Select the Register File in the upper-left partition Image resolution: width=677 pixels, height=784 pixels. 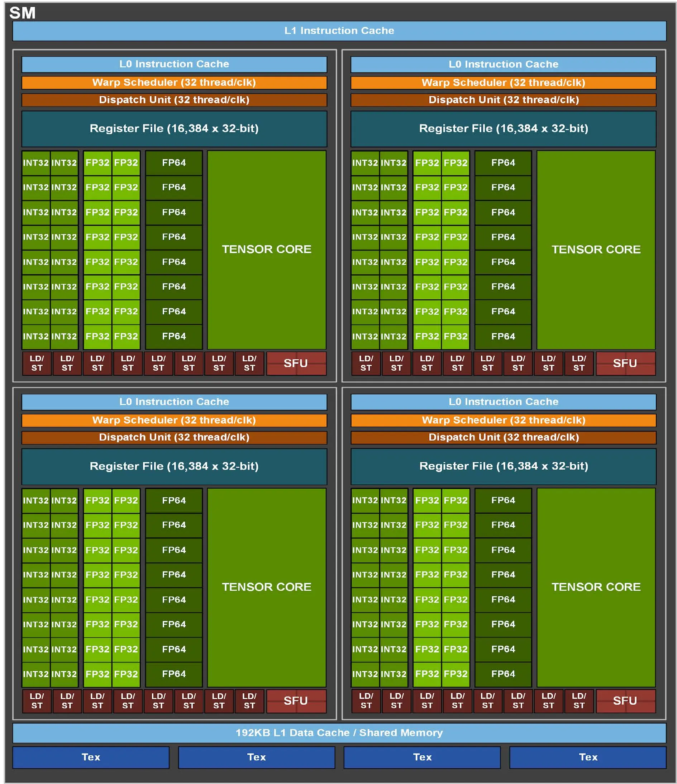[x=174, y=129]
